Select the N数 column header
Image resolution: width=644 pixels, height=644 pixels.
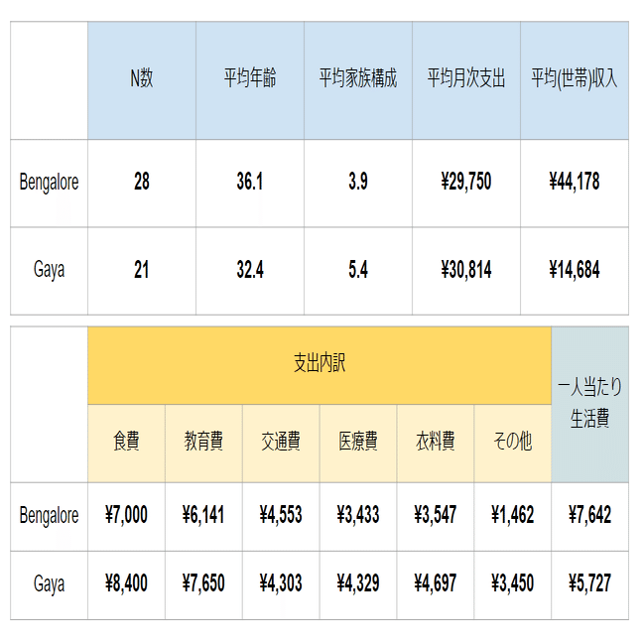(142, 78)
